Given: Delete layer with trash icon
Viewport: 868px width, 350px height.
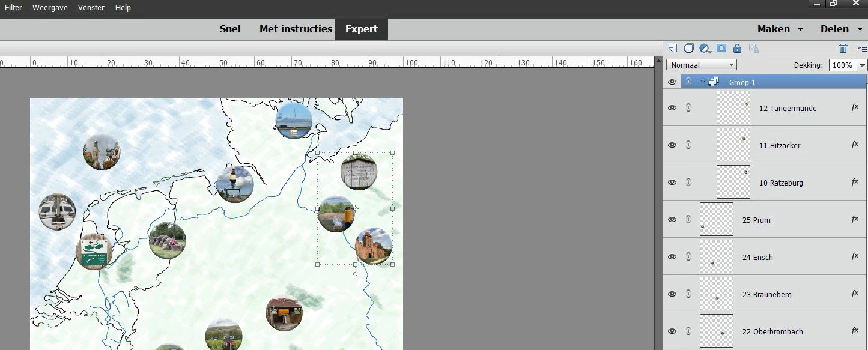Looking at the screenshot, I should click(843, 49).
